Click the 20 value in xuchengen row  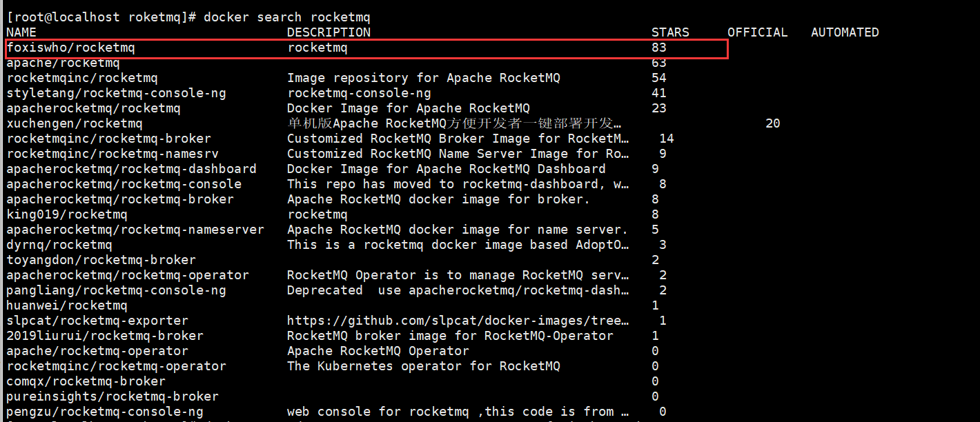[x=773, y=123]
